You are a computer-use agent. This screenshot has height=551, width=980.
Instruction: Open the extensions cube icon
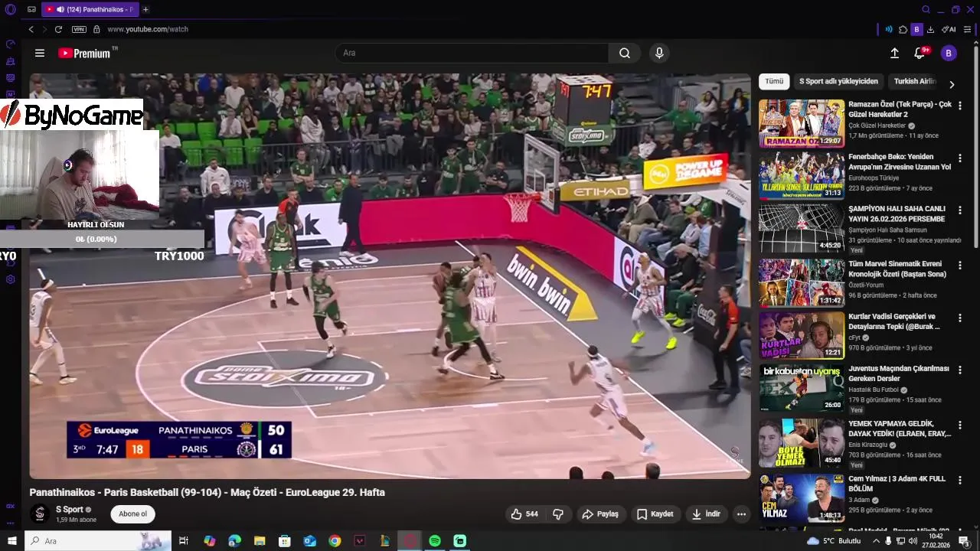point(903,29)
